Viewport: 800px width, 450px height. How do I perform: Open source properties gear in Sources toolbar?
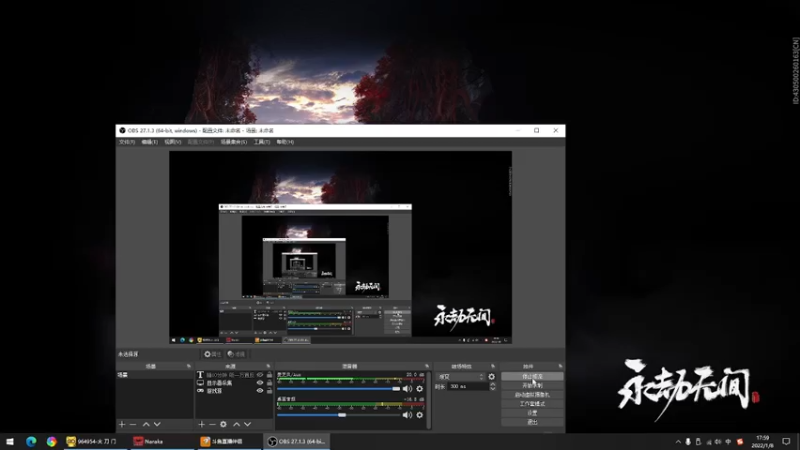click(x=223, y=424)
